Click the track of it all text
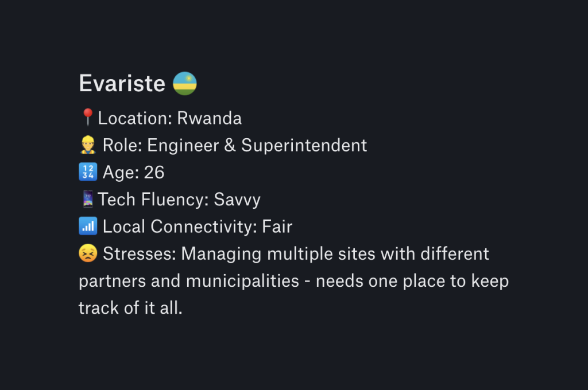 (130, 308)
